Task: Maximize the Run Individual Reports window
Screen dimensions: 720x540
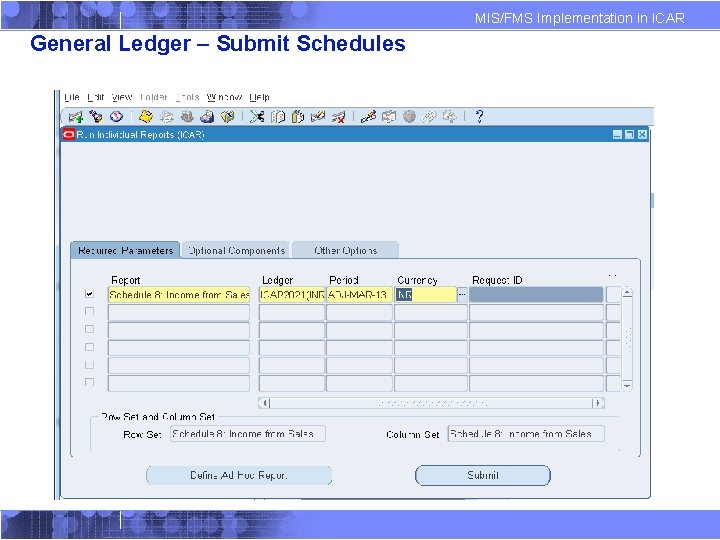Action: pyautogui.click(x=630, y=135)
